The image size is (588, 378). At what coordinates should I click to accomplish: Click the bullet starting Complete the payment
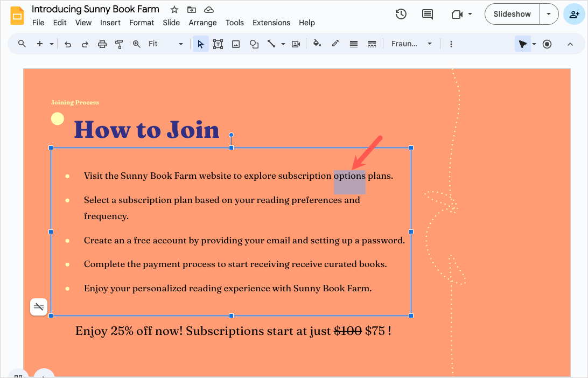(x=235, y=264)
